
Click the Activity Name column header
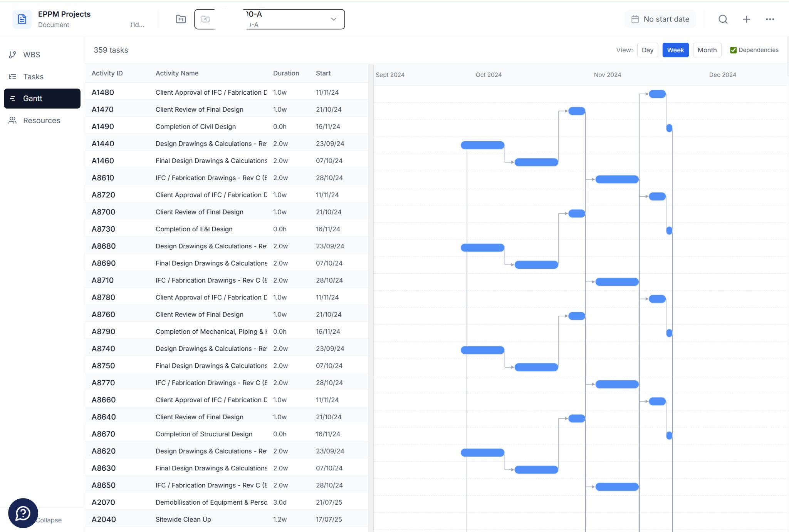[177, 73]
